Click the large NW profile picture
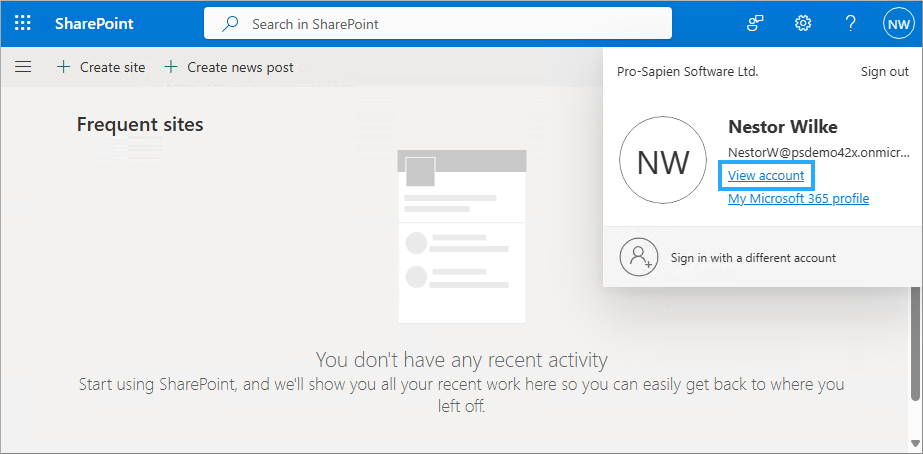 [x=663, y=160]
